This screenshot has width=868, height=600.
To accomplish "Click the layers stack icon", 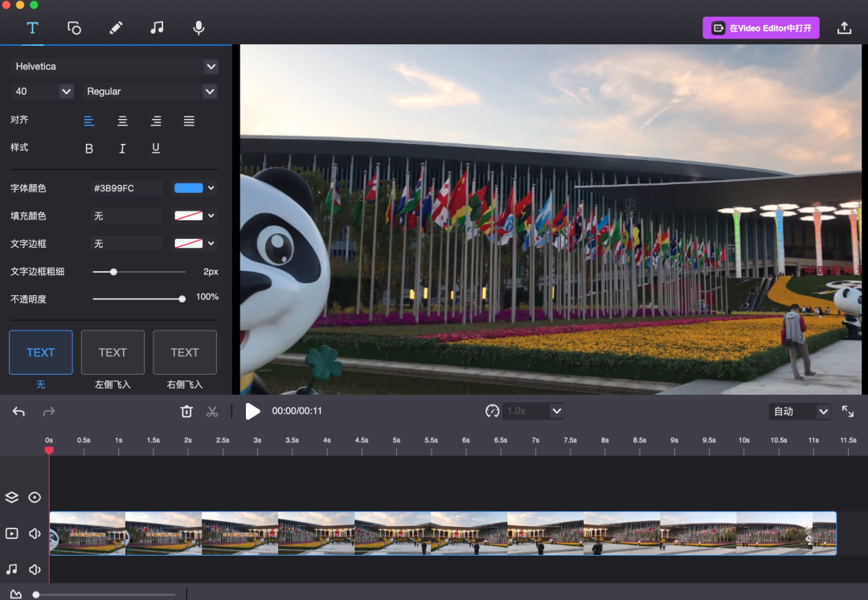I will tap(11, 498).
